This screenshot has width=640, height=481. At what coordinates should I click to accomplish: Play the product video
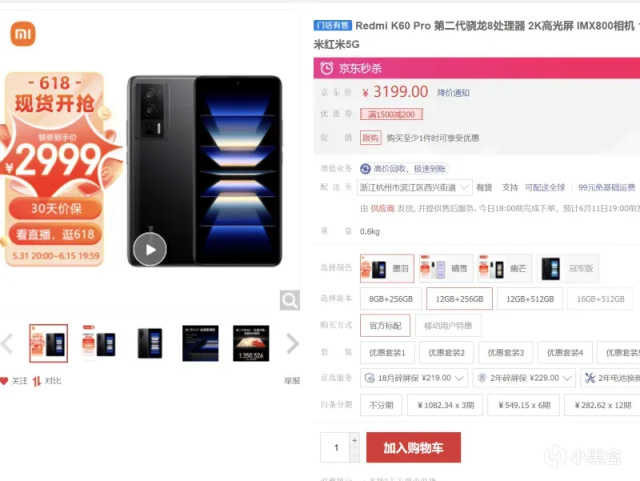coord(150,249)
